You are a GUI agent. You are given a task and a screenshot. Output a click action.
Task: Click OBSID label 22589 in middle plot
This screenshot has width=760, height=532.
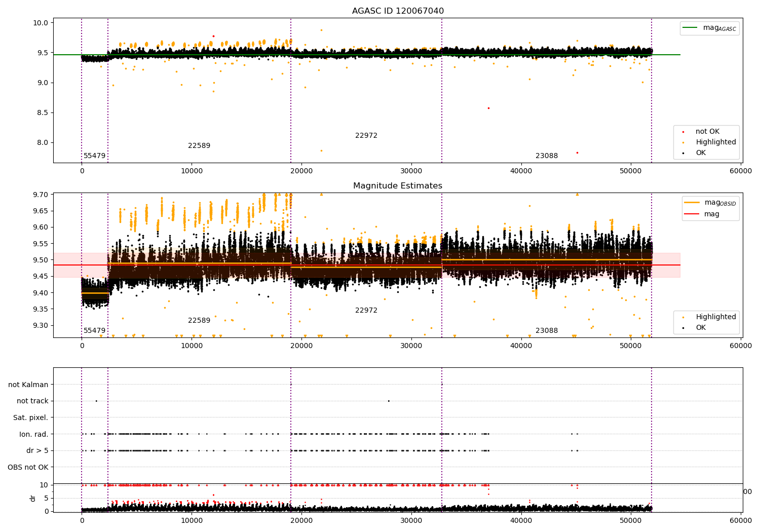[199, 321]
